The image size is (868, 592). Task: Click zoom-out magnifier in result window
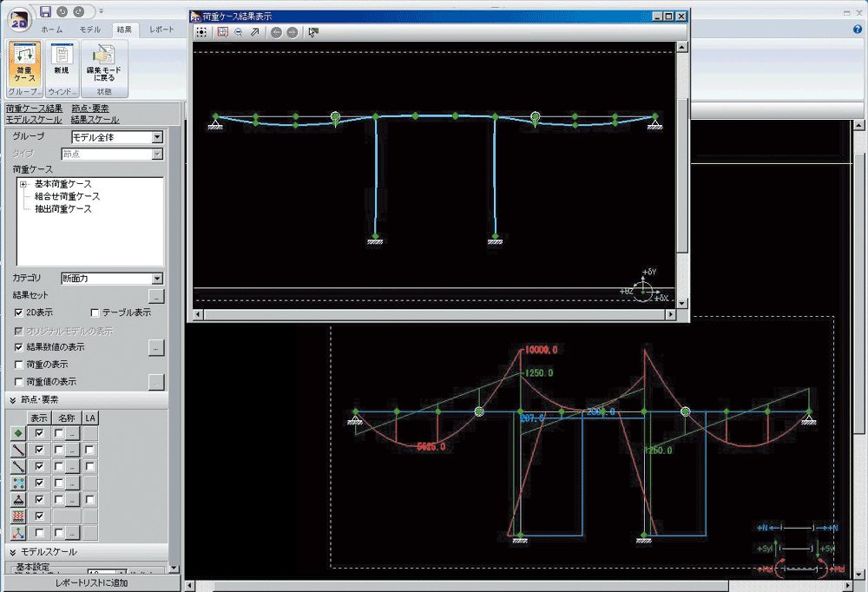(x=239, y=32)
